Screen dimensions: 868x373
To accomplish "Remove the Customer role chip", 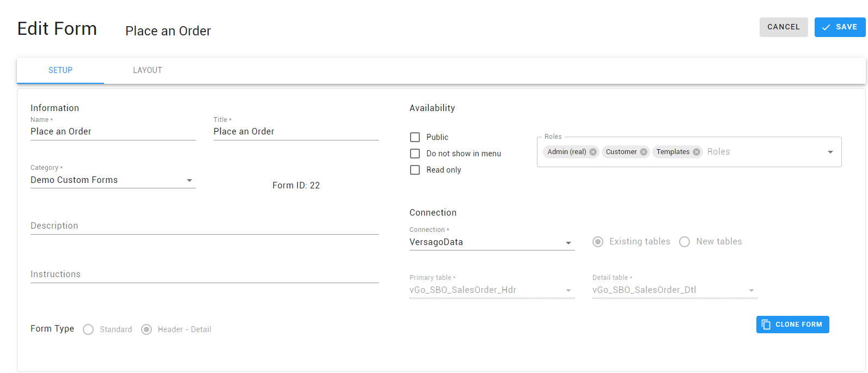I will [644, 152].
